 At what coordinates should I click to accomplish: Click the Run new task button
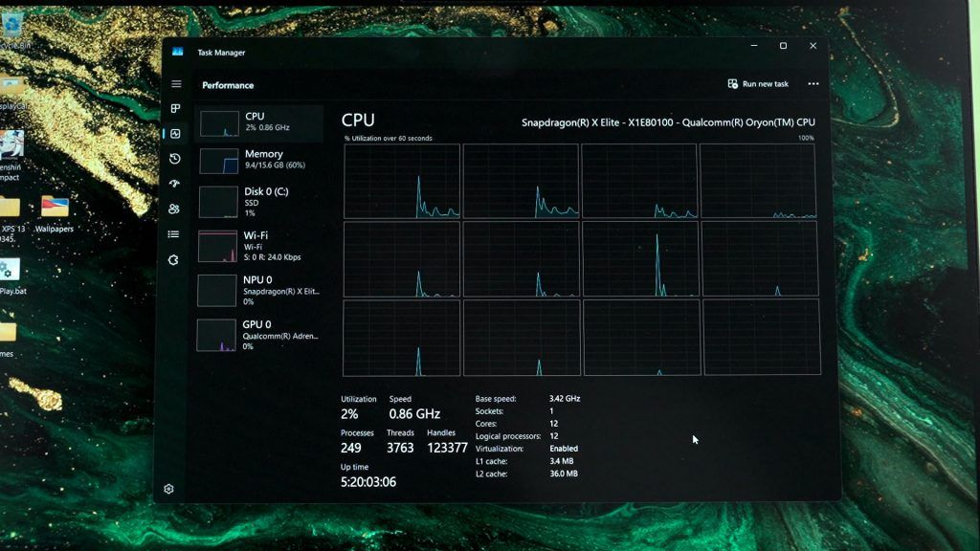coord(758,84)
